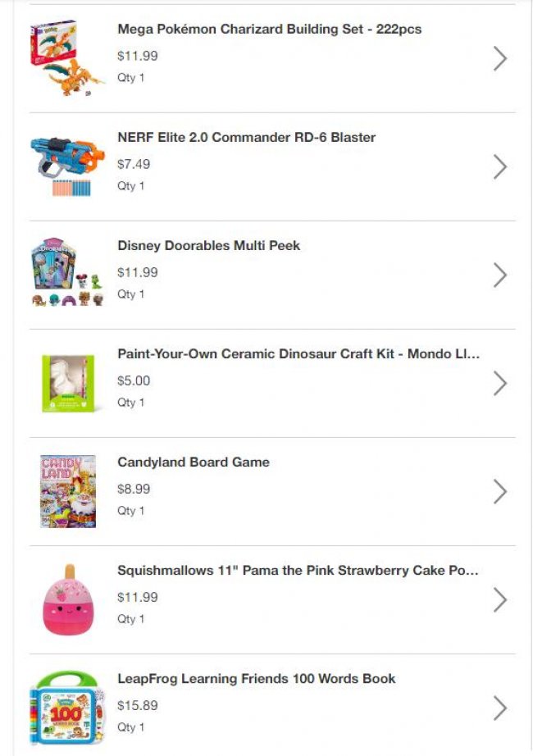Open NERF Elite 2.0 Commander chevron arrow
This screenshot has height=756, width=533.
(500, 166)
